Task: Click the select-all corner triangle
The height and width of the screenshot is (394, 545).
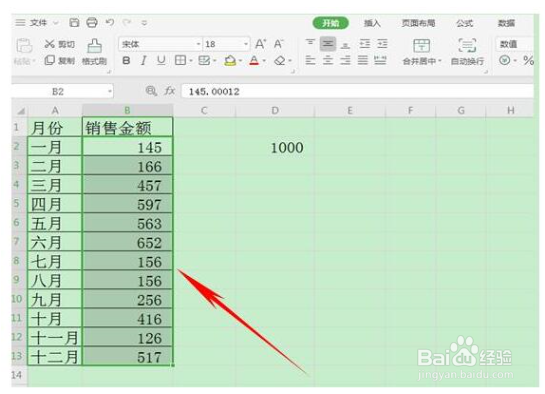Action: [20, 110]
